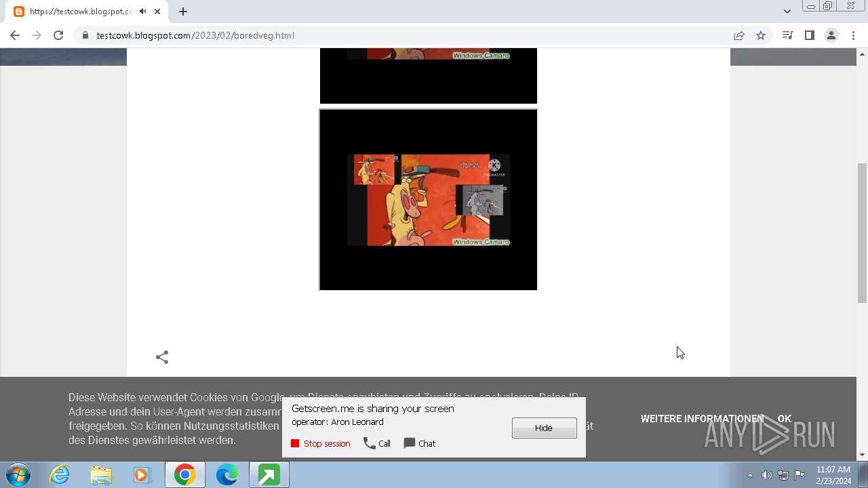Image resolution: width=868 pixels, height=488 pixels.
Task: Click the taskbar clock and date
Action: [833, 475]
